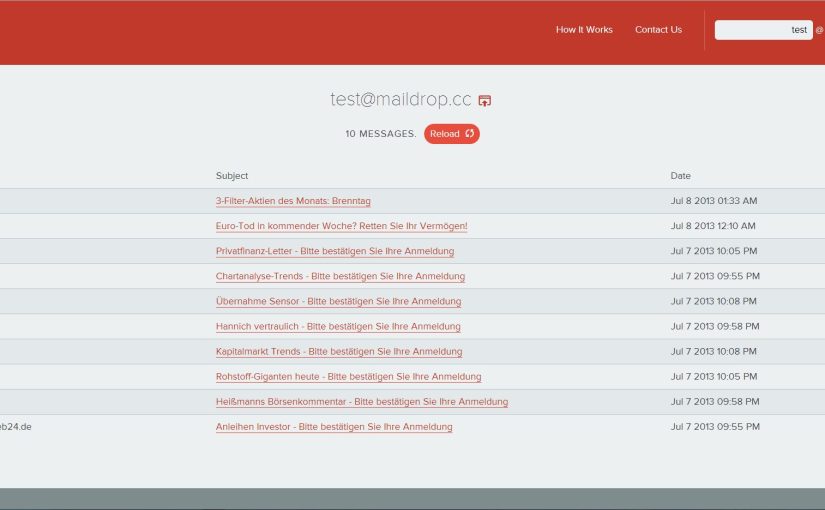Open message 3-Filter-Aktien des Monats: Brenntag

point(293,201)
